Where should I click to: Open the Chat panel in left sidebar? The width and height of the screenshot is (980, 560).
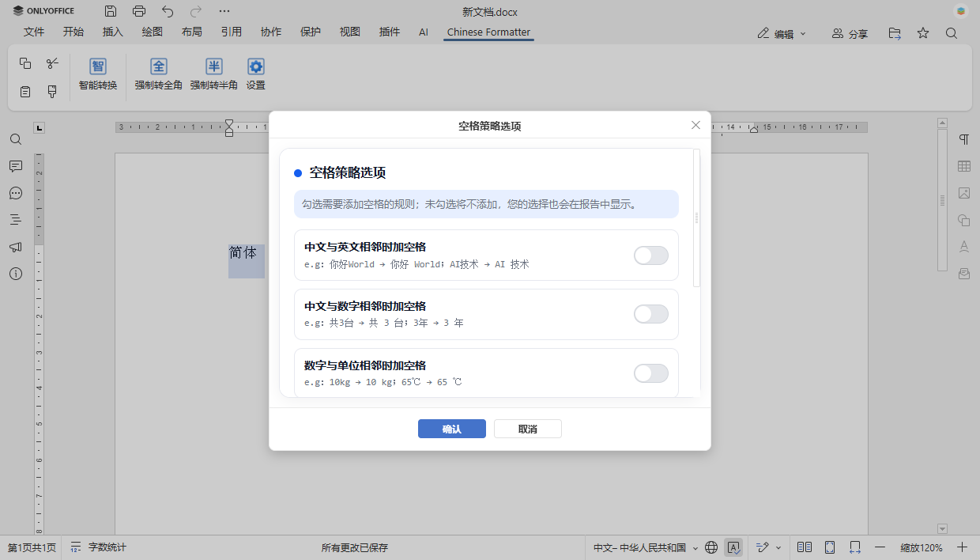point(16,193)
